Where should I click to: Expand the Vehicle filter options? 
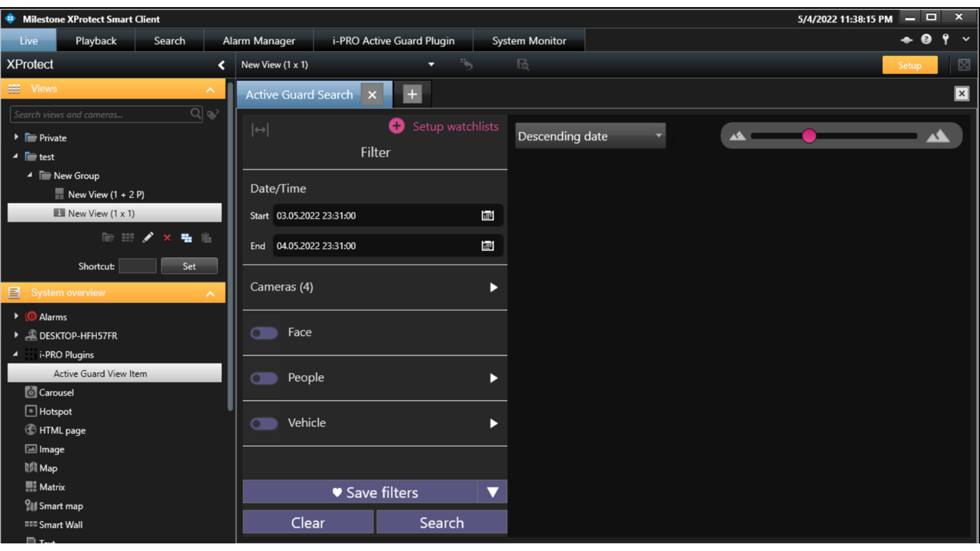(493, 423)
